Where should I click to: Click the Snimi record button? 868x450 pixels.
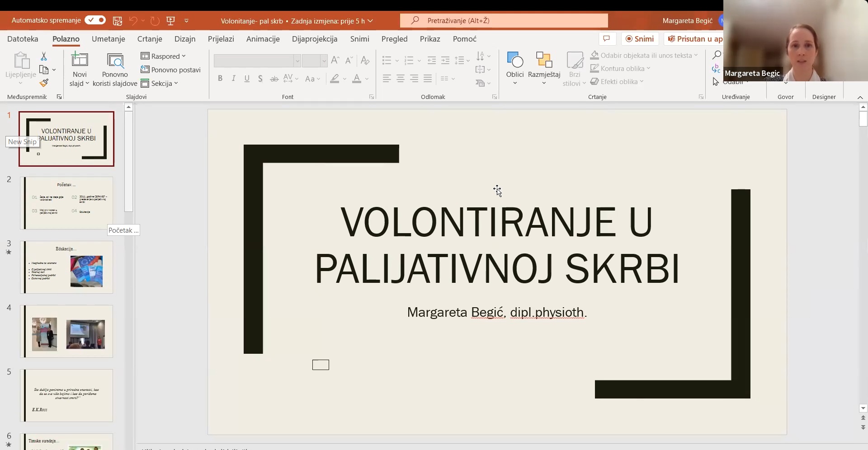pos(640,39)
